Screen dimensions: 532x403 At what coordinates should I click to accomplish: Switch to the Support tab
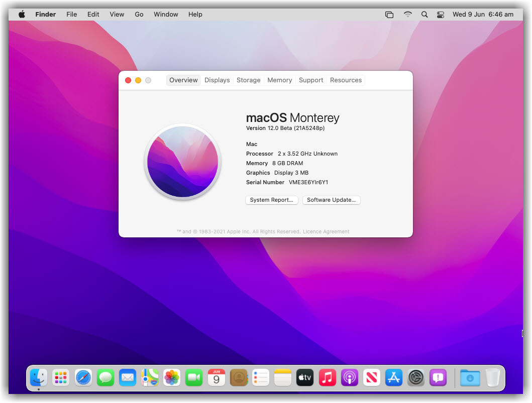click(311, 80)
